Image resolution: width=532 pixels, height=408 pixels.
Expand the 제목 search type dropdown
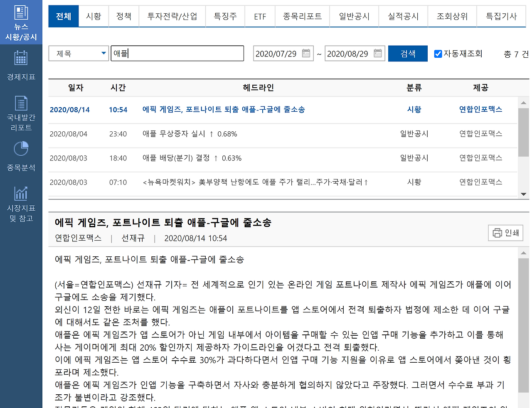79,53
